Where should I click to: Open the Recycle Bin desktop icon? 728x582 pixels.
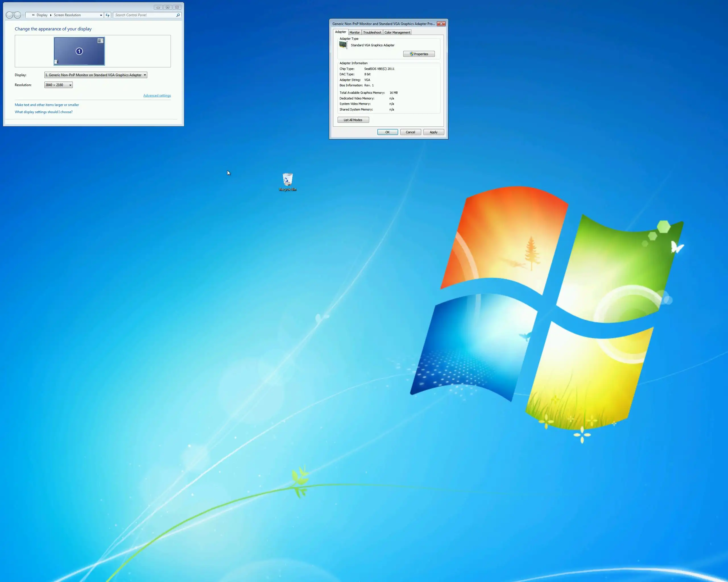click(287, 180)
